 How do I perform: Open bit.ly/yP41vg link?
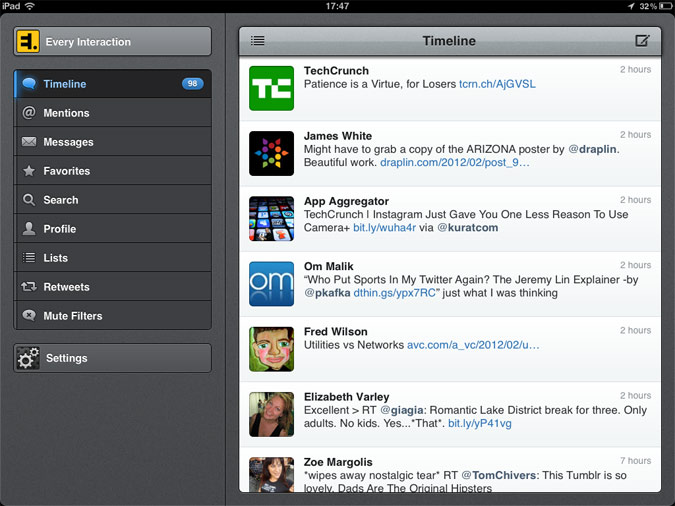[x=480, y=423]
